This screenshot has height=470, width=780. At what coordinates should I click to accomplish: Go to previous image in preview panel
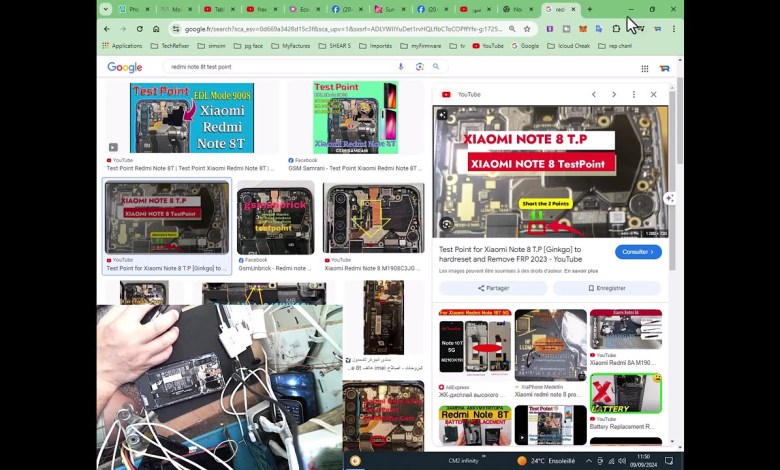tap(593, 94)
